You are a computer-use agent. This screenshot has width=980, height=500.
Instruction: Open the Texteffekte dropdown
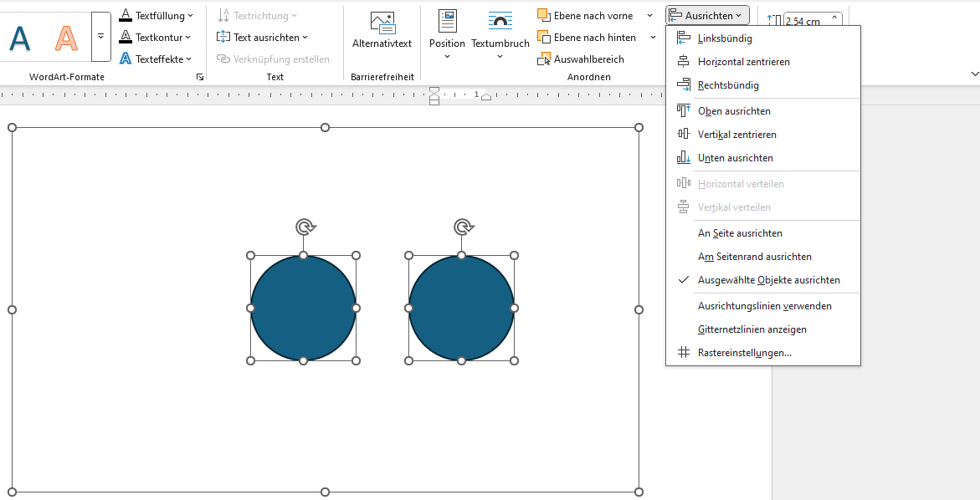click(156, 59)
